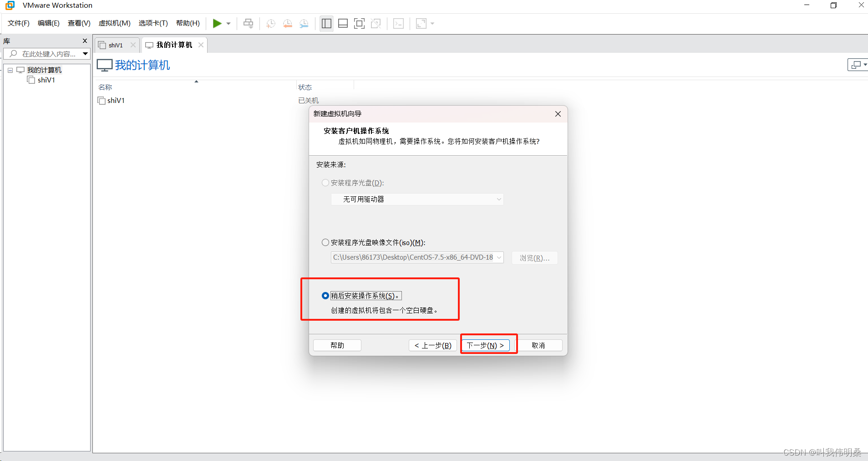
Task: Click the VMware Workstation app logo icon
Action: tap(10, 5)
